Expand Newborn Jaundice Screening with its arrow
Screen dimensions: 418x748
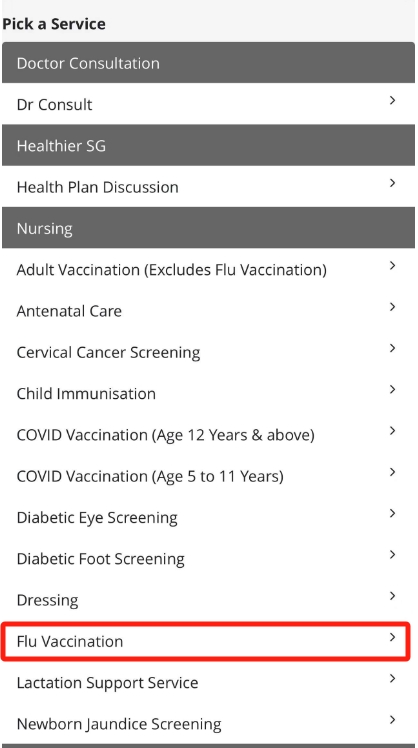point(392,719)
